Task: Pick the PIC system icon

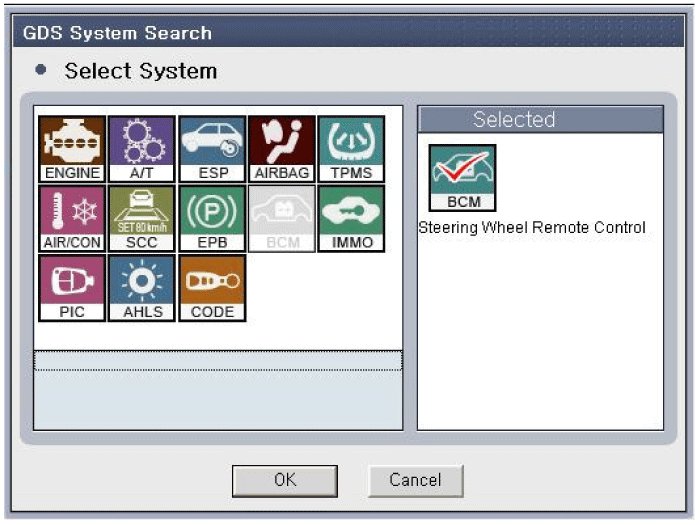Action: pyautogui.click(x=72, y=288)
